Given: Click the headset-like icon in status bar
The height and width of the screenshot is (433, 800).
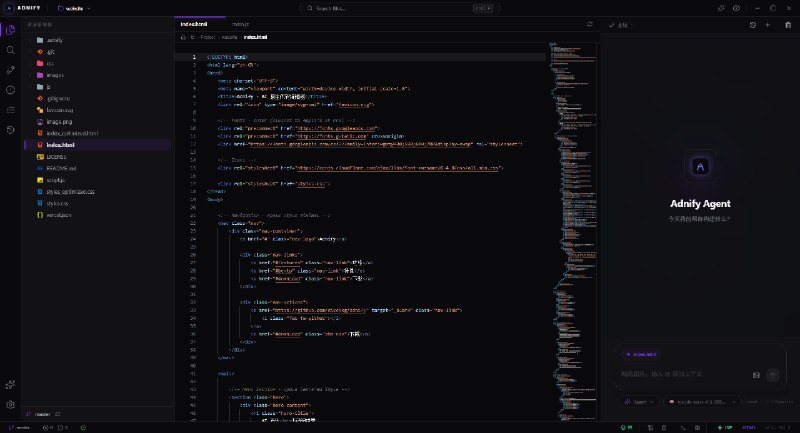Looking at the screenshot, I should point(697,427).
